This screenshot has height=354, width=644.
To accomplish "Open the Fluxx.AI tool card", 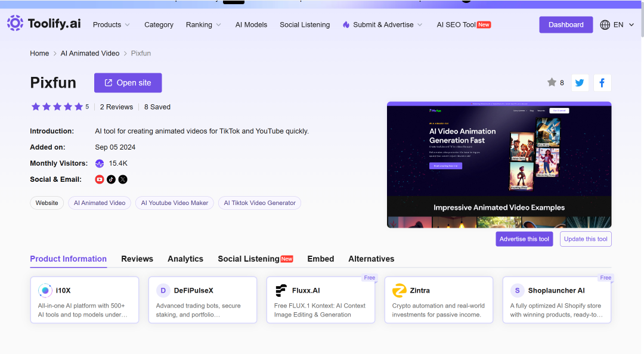I will [x=321, y=300].
